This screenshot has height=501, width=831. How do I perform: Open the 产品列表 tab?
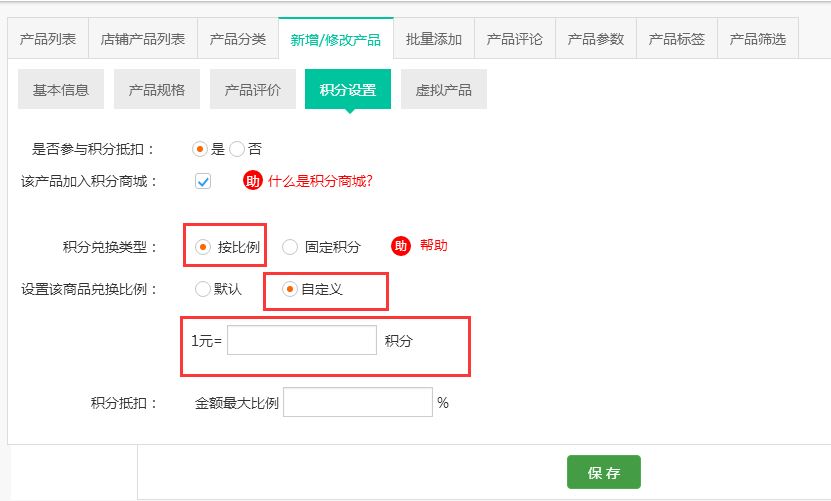48,40
